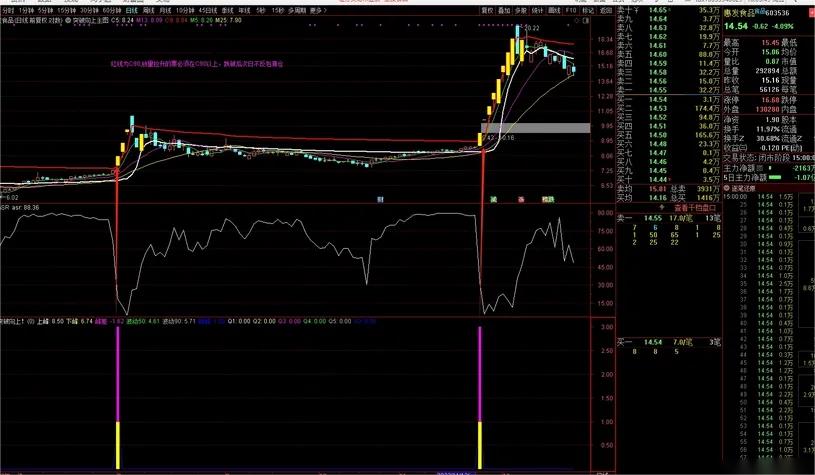This screenshot has height=475, width=815.
Task: Click the 返回 back button
Action: [x=605, y=10]
